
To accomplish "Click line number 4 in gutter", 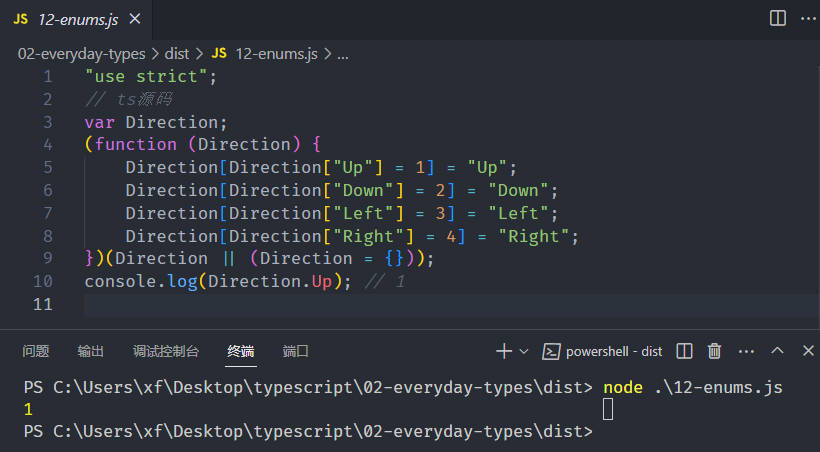I will click(48, 144).
